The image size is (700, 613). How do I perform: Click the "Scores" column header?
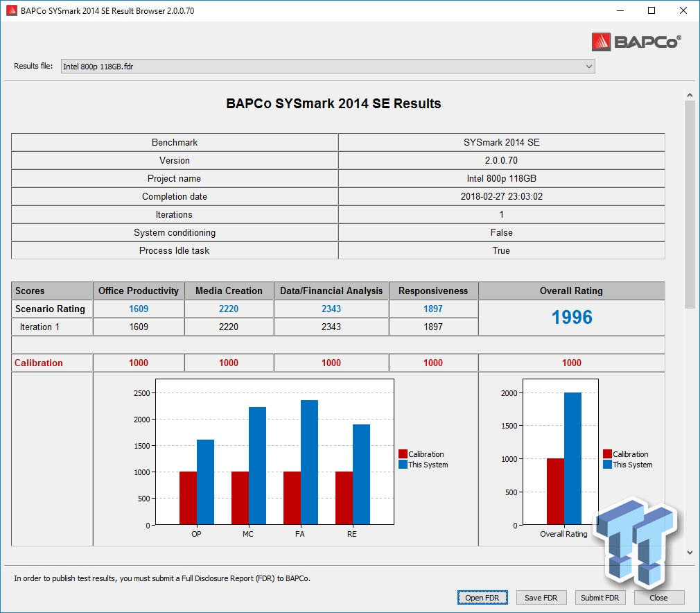(30, 291)
